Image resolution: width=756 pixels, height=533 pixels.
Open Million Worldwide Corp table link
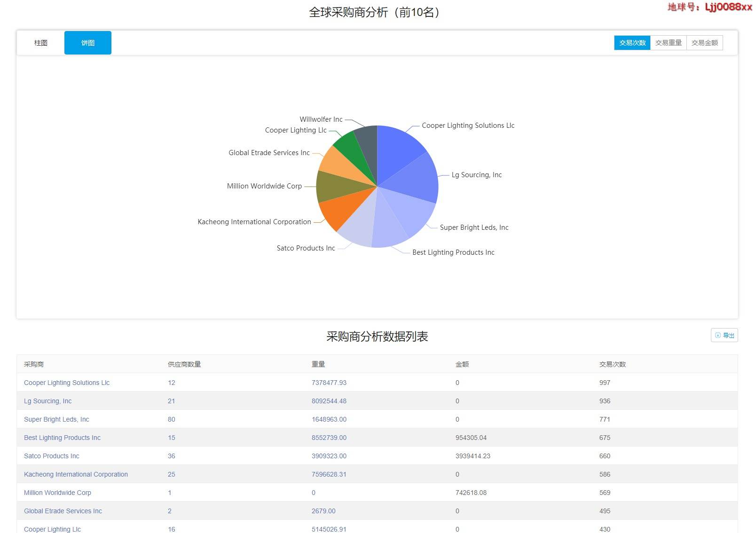[57, 493]
